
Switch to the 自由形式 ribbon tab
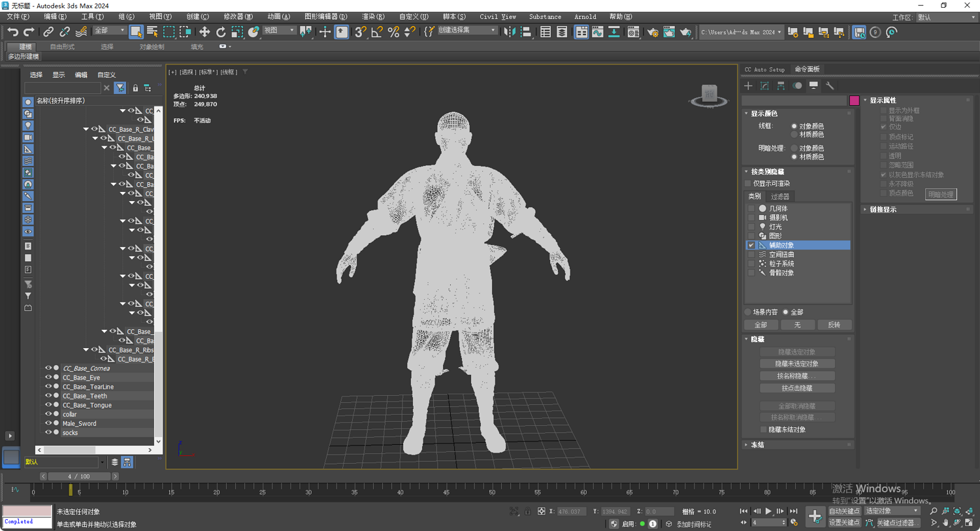[62, 47]
